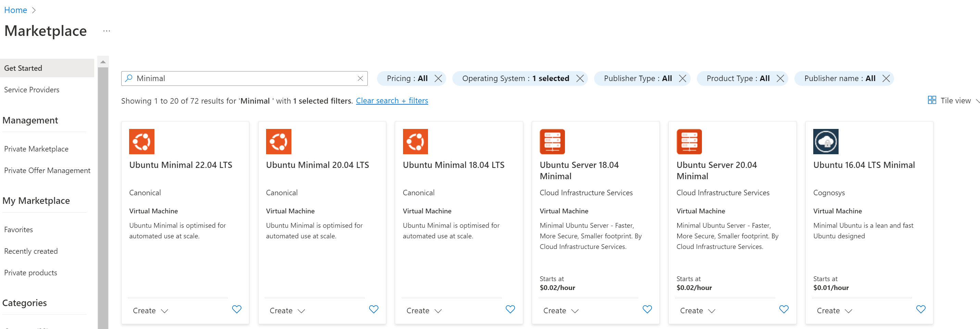The width and height of the screenshot is (980, 329).
Task: Focus the Marketplace search field
Action: [244, 78]
